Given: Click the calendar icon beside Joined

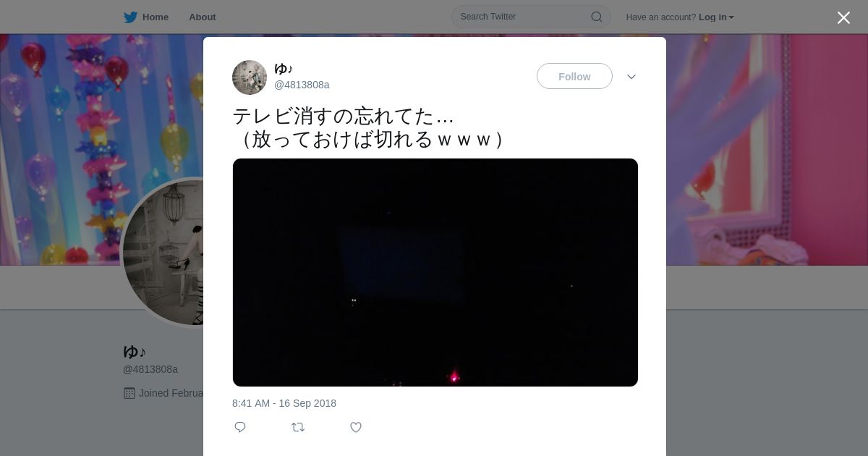Looking at the screenshot, I should [x=129, y=393].
